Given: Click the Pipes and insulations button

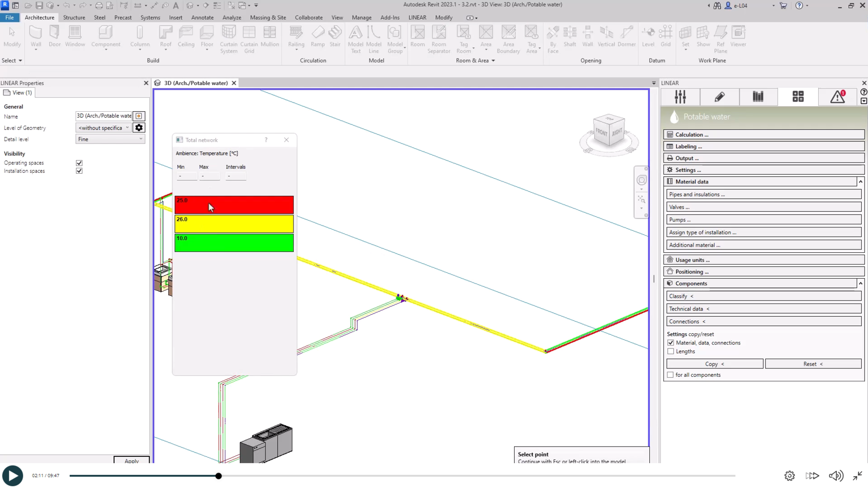Looking at the screenshot, I should click(763, 194).
